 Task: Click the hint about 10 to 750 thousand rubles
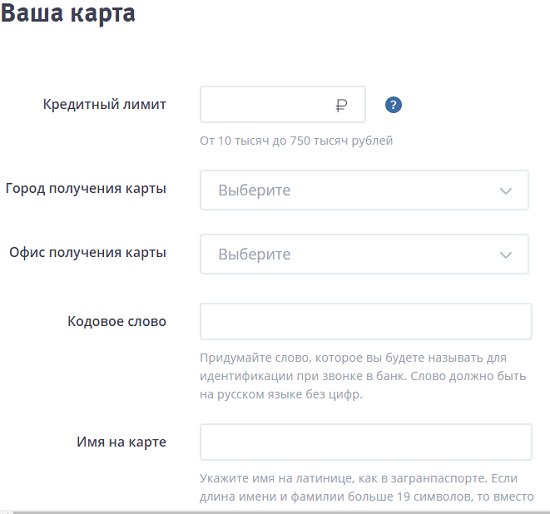click(x=296, y=141)
